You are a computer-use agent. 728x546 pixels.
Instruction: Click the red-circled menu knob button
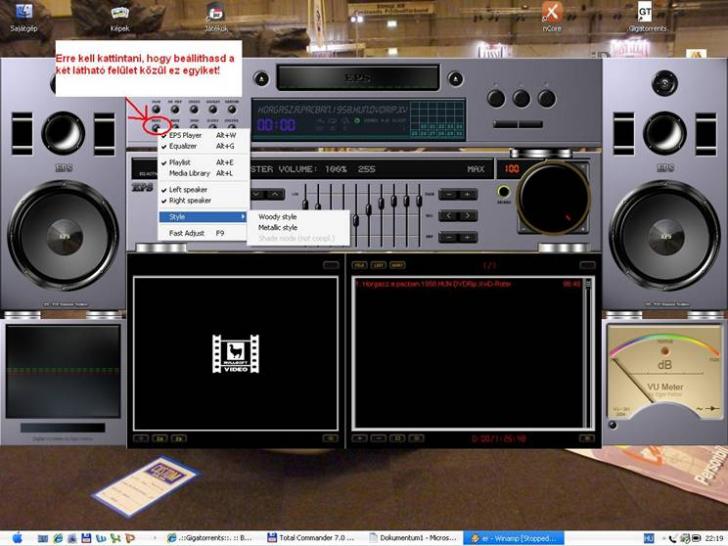tap(156, 125)
